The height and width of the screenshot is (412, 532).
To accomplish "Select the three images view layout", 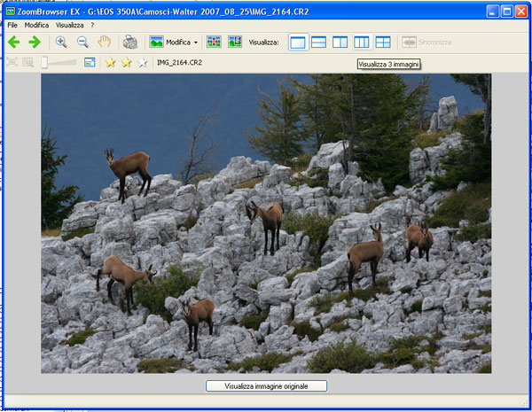I will click(362, 42).
